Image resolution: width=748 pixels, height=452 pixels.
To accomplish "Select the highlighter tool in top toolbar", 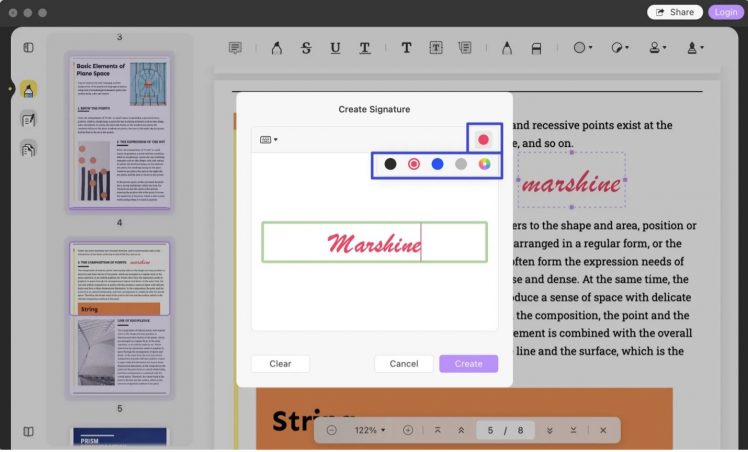I will (x=275, y=47).
